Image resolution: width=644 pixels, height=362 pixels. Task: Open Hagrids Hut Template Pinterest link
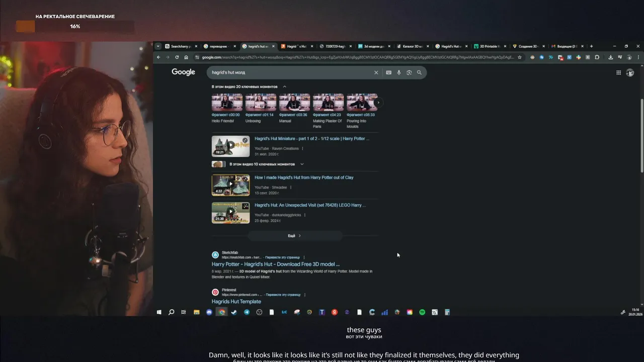pyautogui.click(x=236, y=302)
